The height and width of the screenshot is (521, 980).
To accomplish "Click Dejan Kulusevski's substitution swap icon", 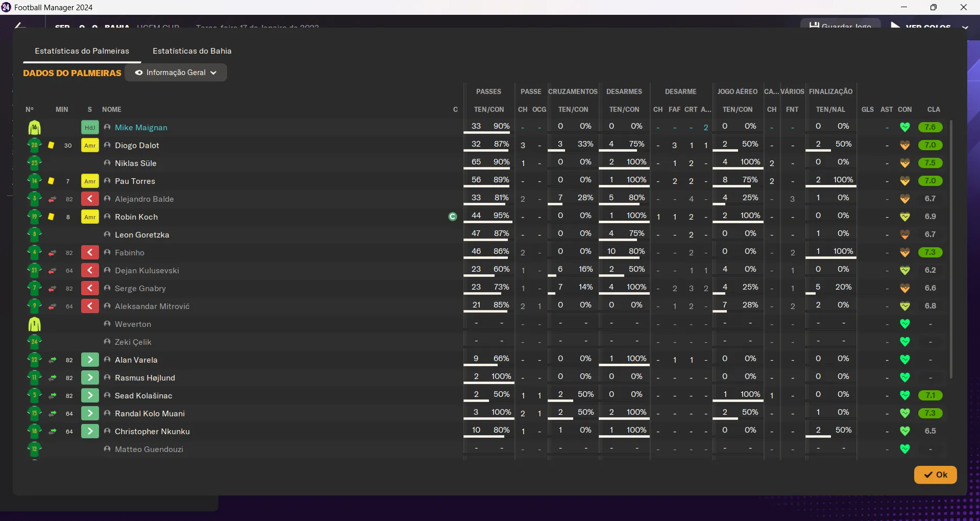I will [52, 271].
